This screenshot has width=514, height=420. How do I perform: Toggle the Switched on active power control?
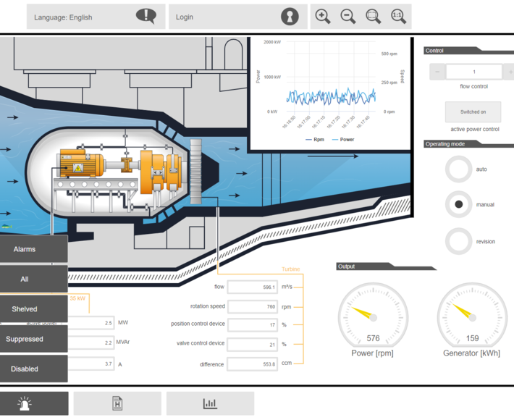pyautogui.click(x=473, y=112)
